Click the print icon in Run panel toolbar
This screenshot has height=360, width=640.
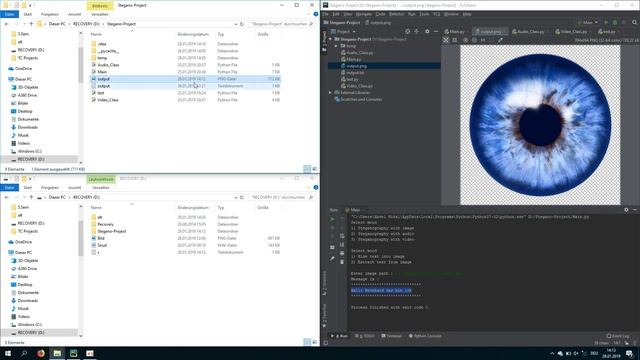(x=342, y=253)
